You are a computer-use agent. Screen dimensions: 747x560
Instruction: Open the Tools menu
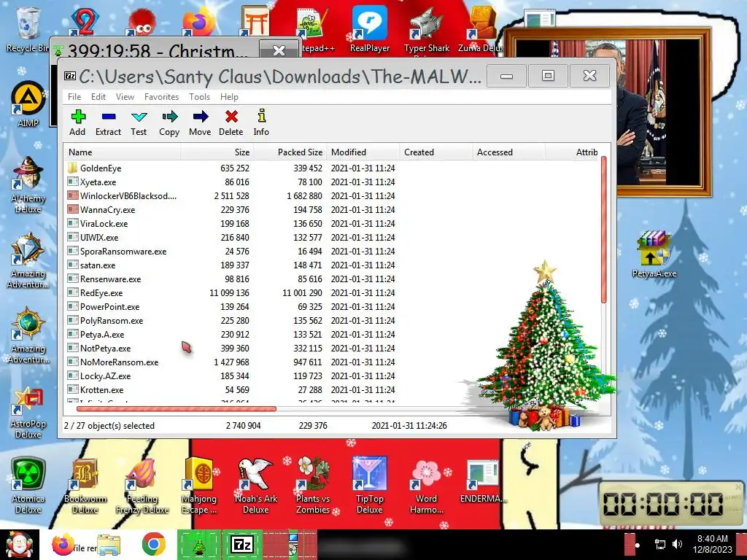[x=199, y=97]
